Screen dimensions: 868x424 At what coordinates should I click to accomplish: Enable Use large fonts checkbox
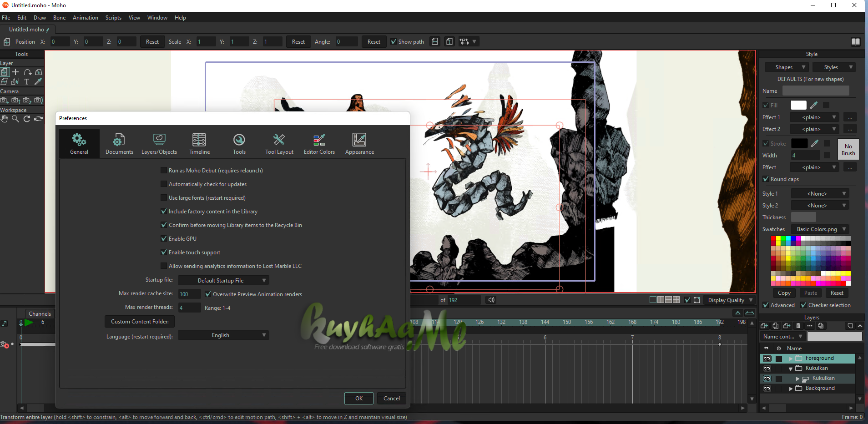coord(164,198)
